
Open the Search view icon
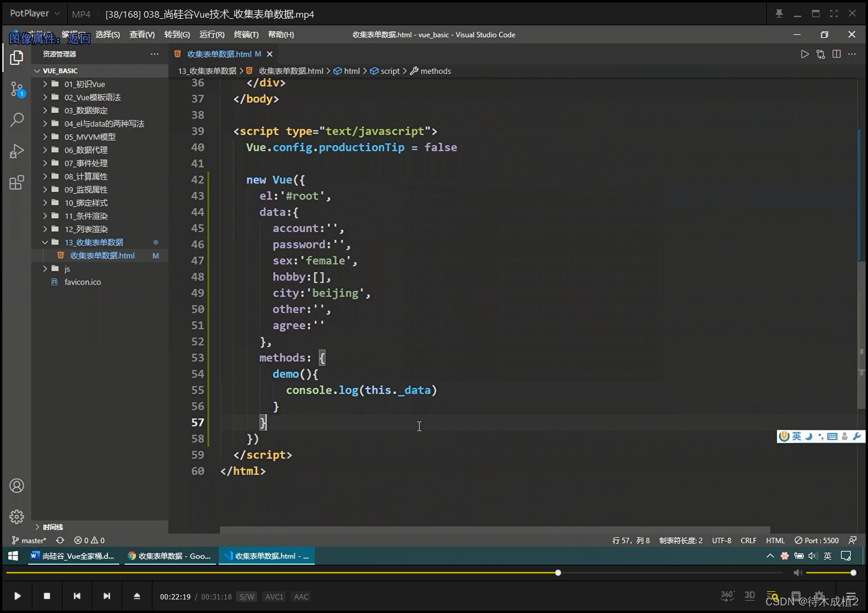click(16, 120)
